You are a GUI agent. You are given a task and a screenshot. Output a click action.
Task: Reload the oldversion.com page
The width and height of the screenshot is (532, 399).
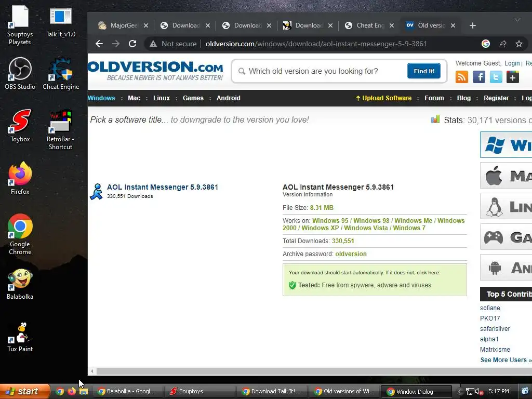coord(132,44)
